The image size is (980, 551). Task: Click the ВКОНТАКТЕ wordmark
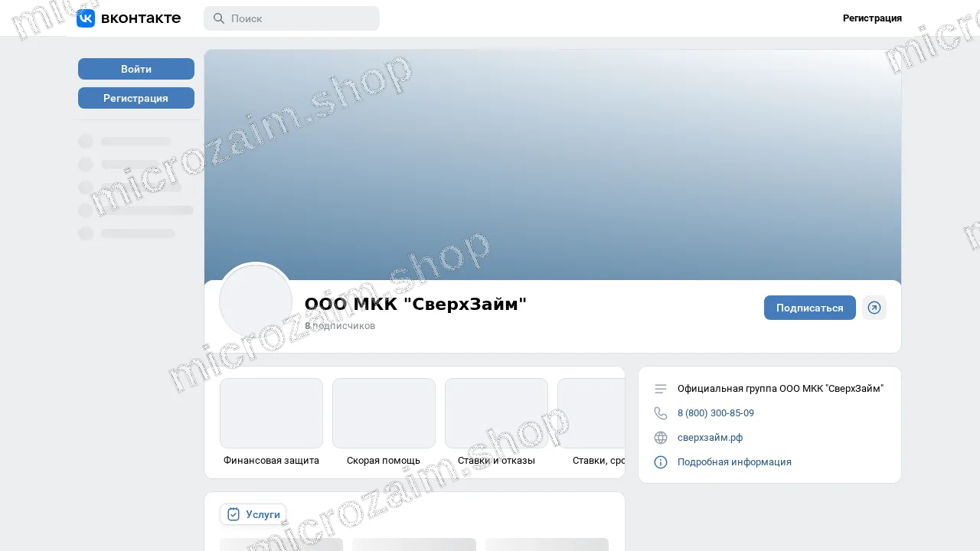point(141,18)
